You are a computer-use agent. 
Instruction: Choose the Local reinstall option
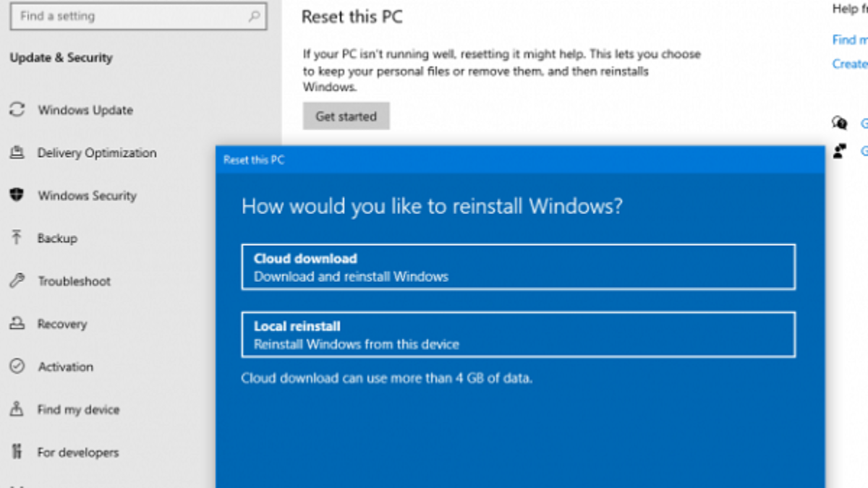coord(518,335)
